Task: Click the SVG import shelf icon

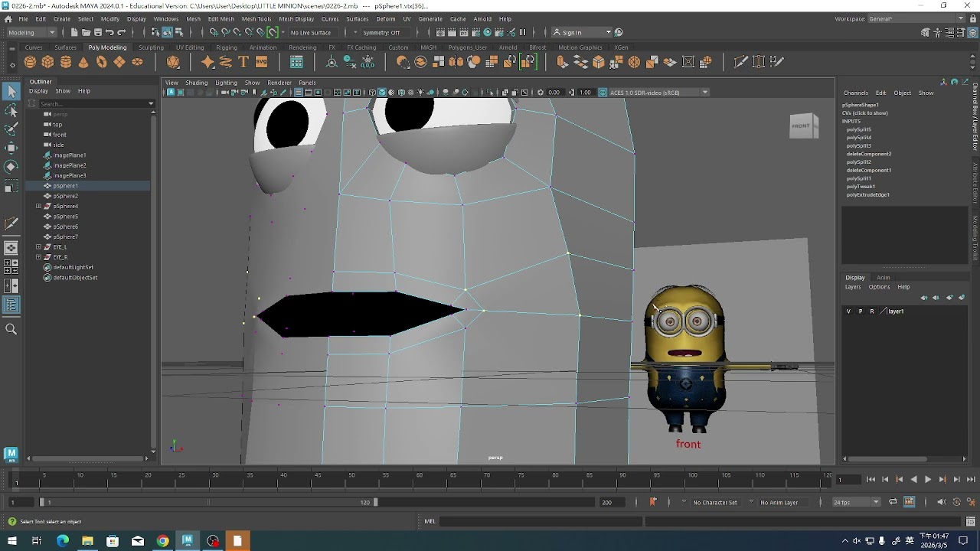Action: (262, 62)
